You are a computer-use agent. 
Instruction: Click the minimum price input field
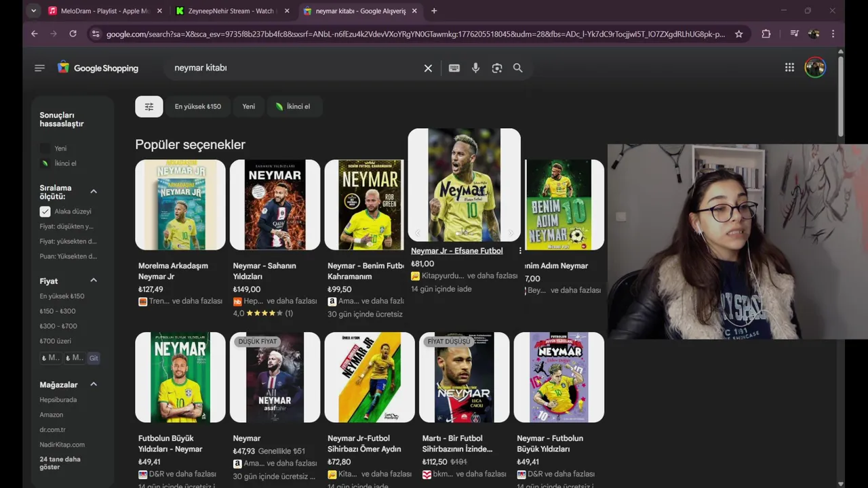[x=50, y=358]
